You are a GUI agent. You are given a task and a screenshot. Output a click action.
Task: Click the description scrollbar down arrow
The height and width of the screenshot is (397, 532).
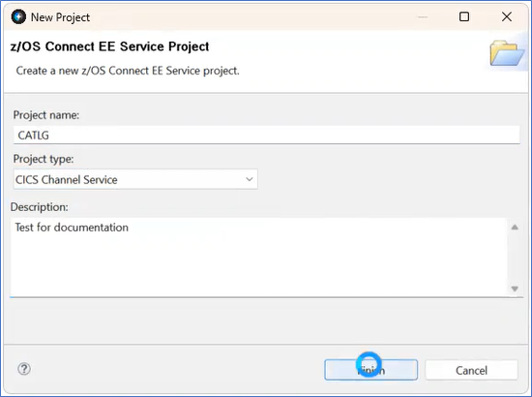tap(515, 289)
